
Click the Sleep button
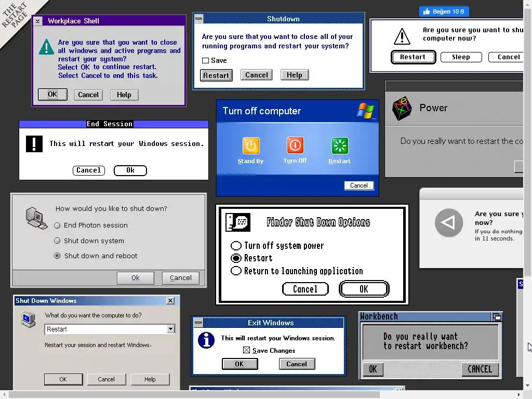click(461, 57)
